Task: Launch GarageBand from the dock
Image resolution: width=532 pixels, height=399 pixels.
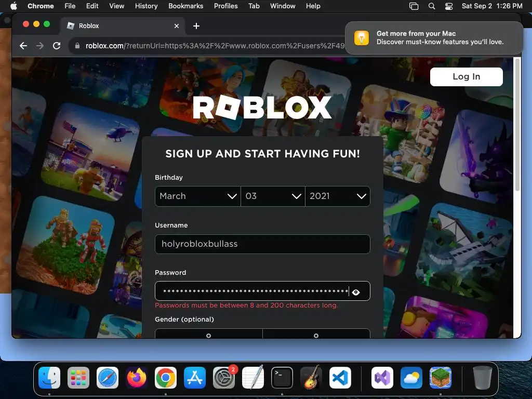Action: click(x=311, y=378)
